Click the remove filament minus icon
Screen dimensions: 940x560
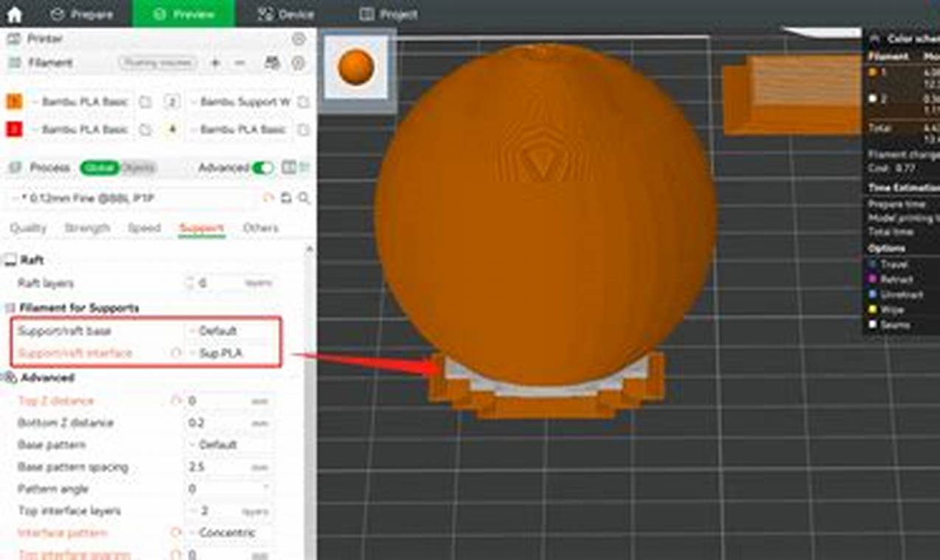tap(239, 63)
